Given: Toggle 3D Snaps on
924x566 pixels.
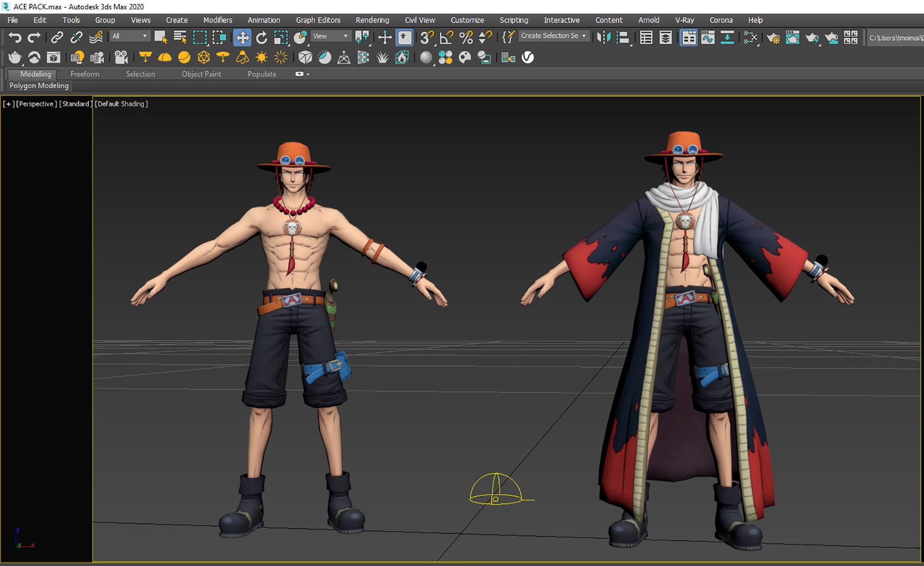Looking at the screenshot, I should [x=427, y=37].
